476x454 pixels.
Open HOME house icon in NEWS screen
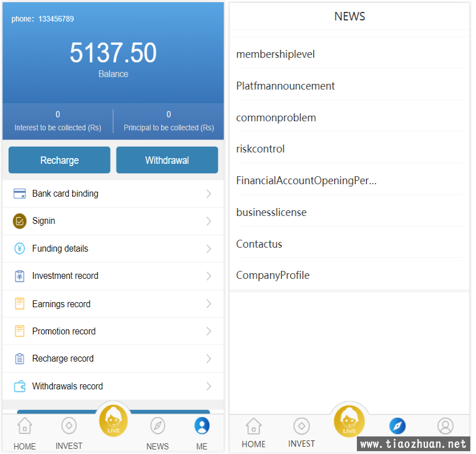coord(254,426)
